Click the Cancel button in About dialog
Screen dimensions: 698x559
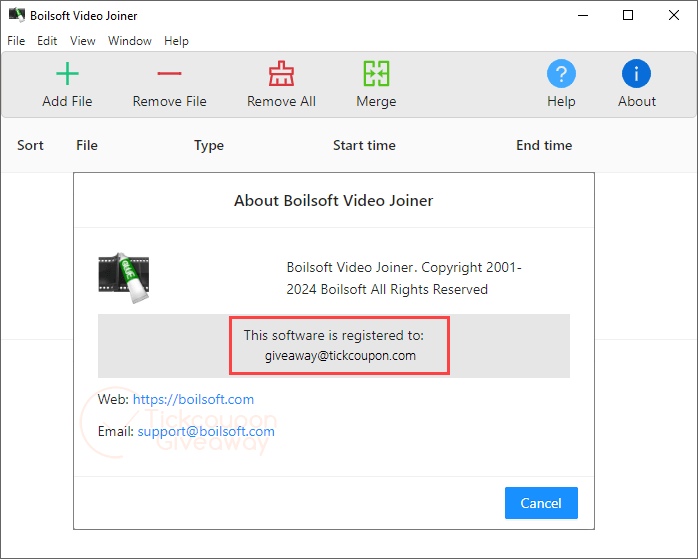541,503
